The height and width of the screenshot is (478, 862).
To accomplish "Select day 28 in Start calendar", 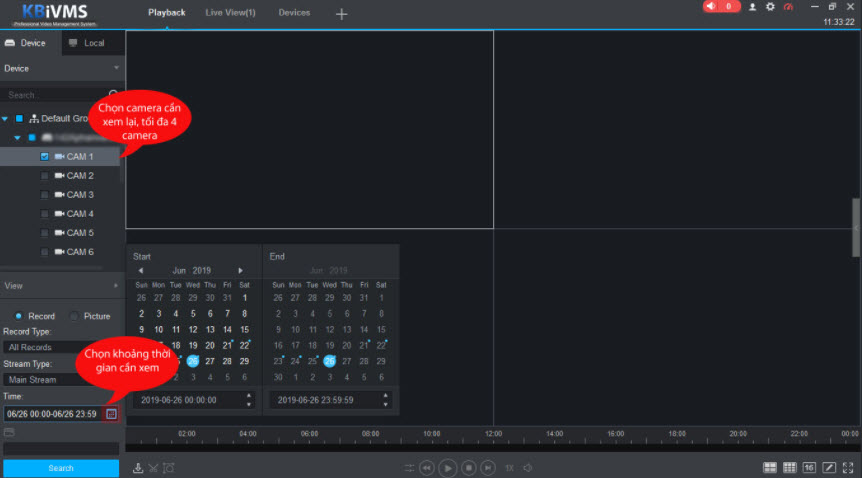I will 227,360.
